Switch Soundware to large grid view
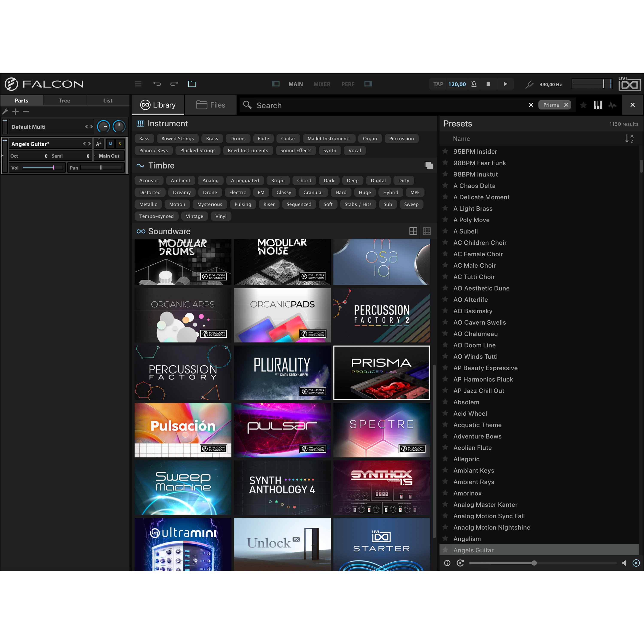 pos(413,231)
